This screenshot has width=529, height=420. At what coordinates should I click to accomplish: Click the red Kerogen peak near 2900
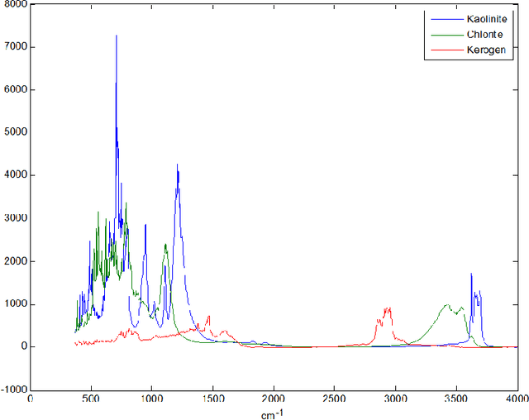point(387,308)
